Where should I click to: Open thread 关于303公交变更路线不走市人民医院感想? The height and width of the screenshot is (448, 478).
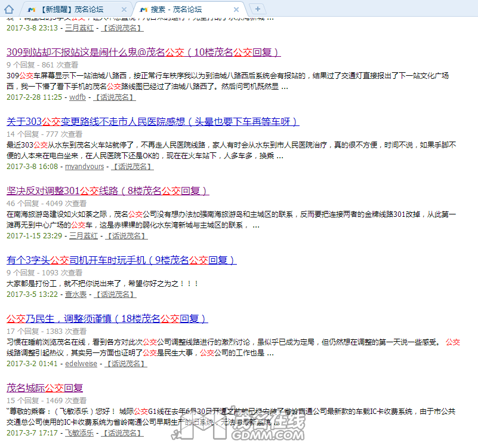pyautogui.click(x=153, y=121)
